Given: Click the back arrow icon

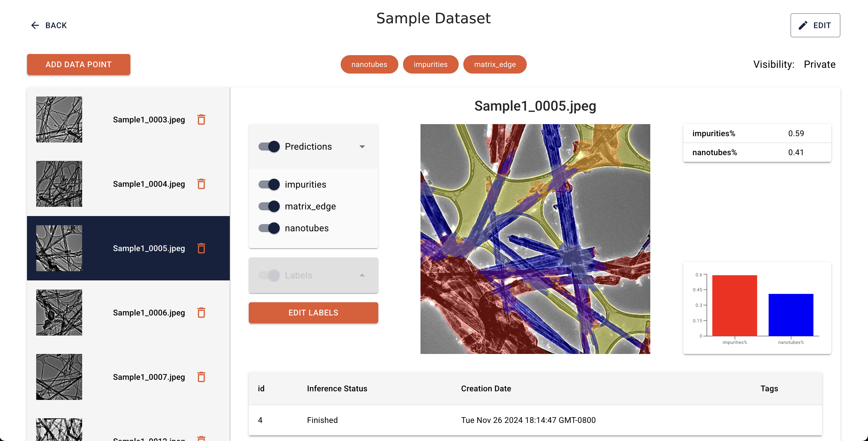Looking at the screenshot, I should (35, 25).
